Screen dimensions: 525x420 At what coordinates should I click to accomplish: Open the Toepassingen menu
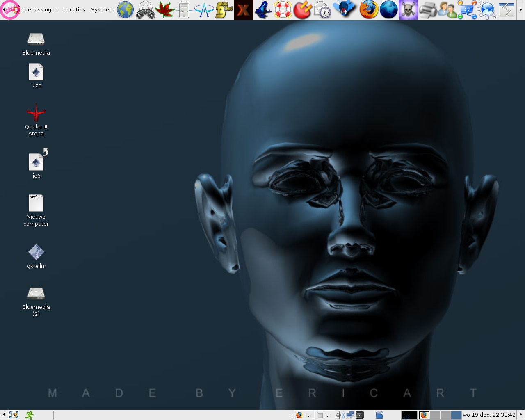40,10
